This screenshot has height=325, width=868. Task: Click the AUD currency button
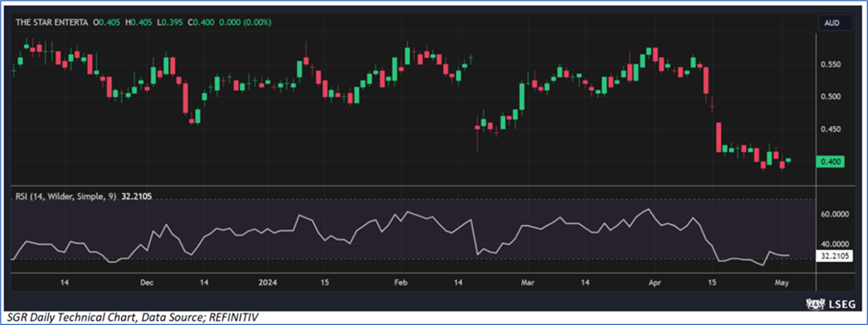(x=835, y=23)
